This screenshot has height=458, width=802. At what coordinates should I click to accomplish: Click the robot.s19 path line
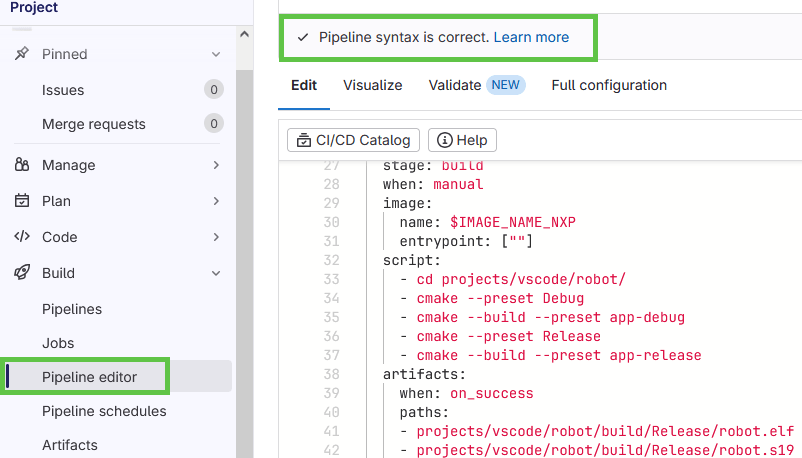pyautogui.click(x=597, y=450)
